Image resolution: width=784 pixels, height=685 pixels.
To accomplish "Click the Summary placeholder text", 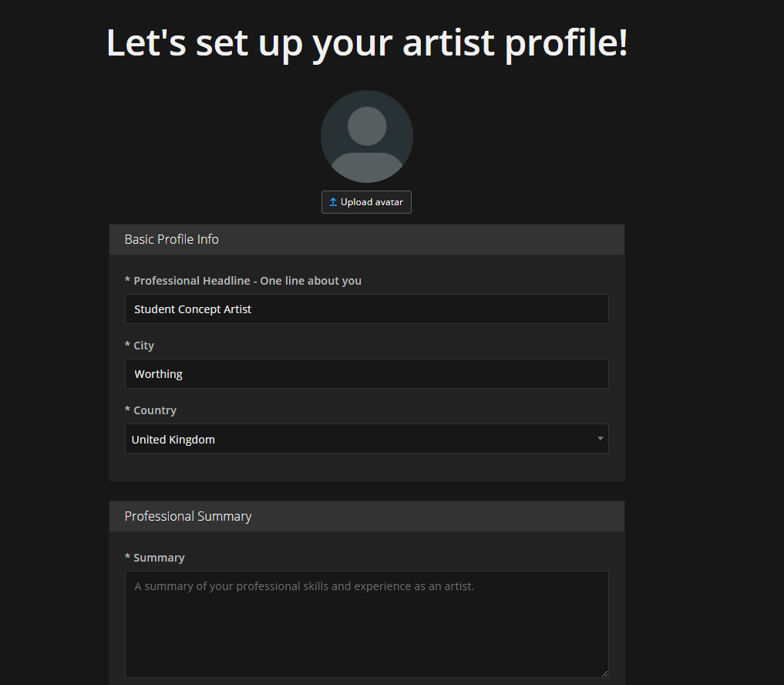I will pos(304,586).
